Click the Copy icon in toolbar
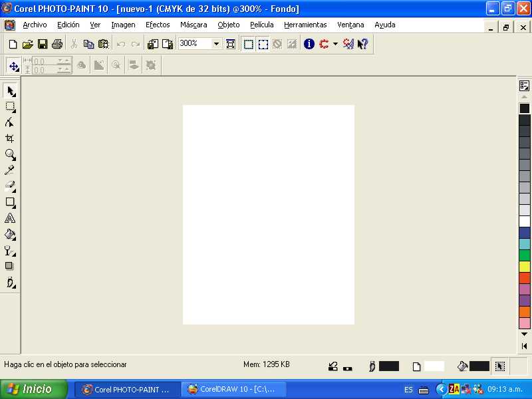Viewport: 532px width, 399px height. (x=88, y=44)
